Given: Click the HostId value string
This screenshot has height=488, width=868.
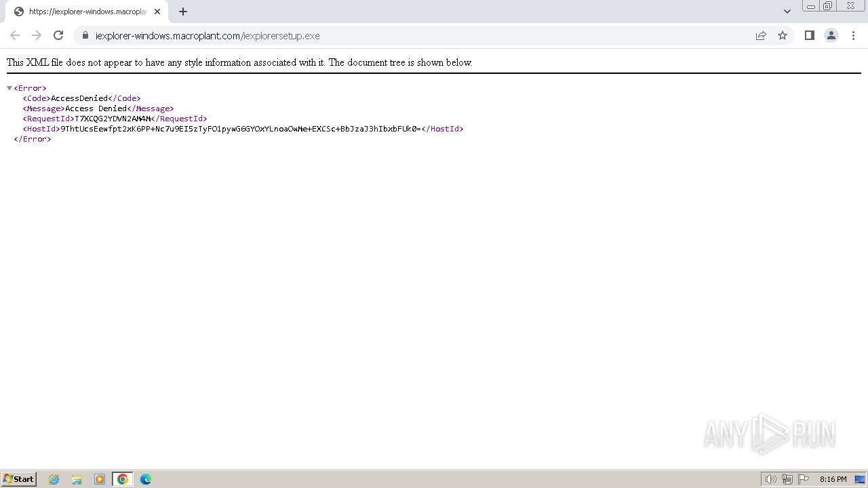Looking at the screenshot, I should 241,129.
